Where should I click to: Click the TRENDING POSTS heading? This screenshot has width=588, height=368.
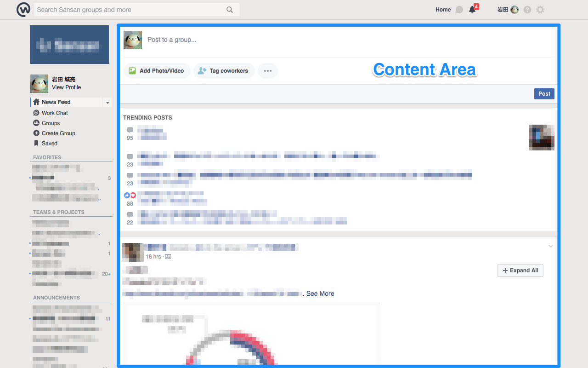click(x=147, y=118)
